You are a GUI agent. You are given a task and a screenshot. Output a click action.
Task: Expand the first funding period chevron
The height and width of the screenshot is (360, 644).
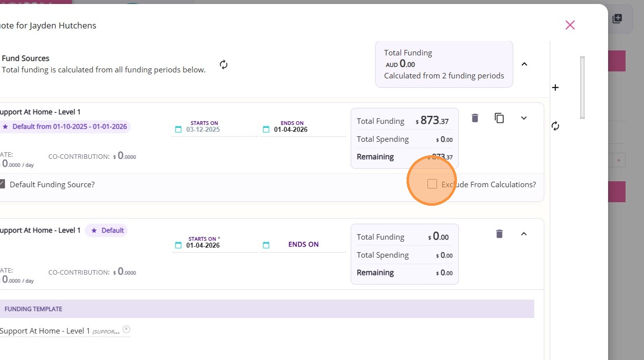coord(524,118)
